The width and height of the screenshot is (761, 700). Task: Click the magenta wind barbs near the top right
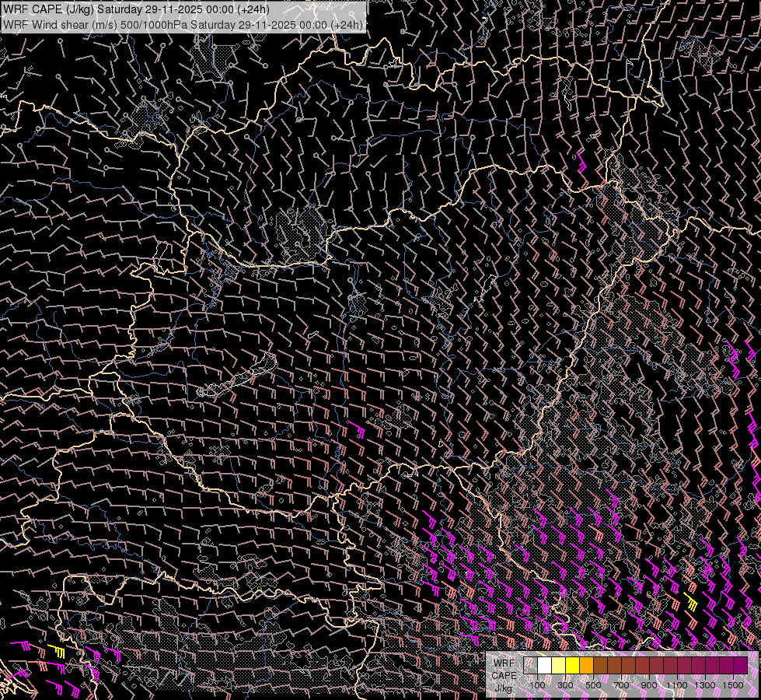[x=583, y=164]
